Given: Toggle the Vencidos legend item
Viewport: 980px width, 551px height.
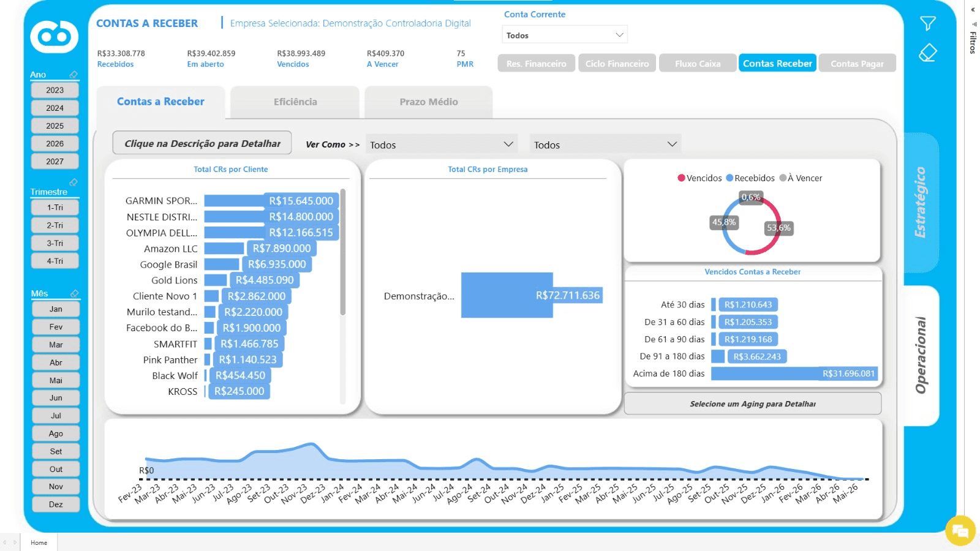Looking at the screenshot, I should pos(699,178).
